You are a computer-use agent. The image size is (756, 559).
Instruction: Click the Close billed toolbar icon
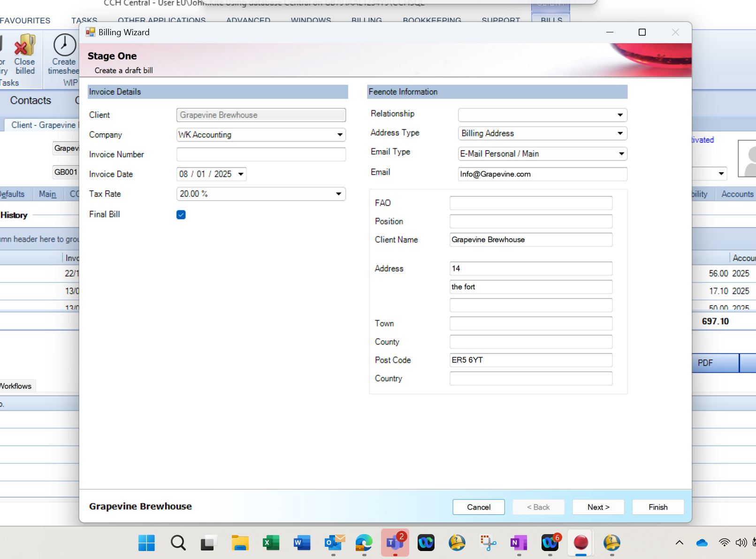coord(24,56)
